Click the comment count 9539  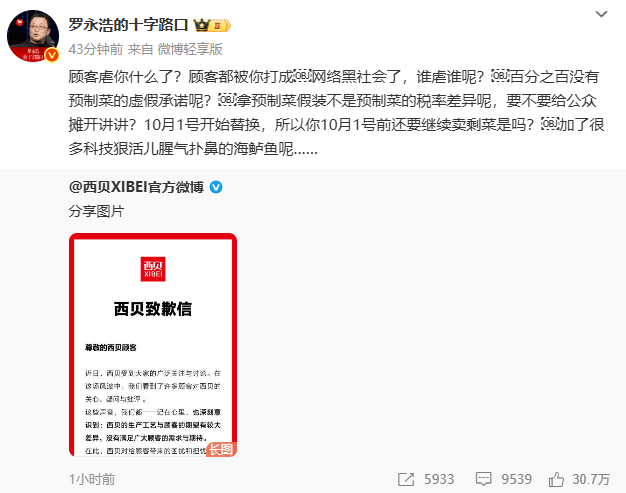coord(516,479)
